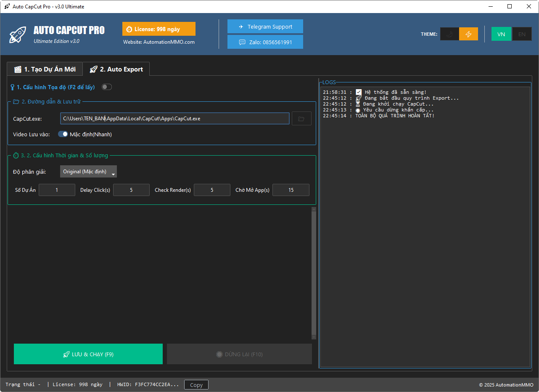Click the settings panel vertical scrollbar

pyautogui.click(x=314, y=273)
